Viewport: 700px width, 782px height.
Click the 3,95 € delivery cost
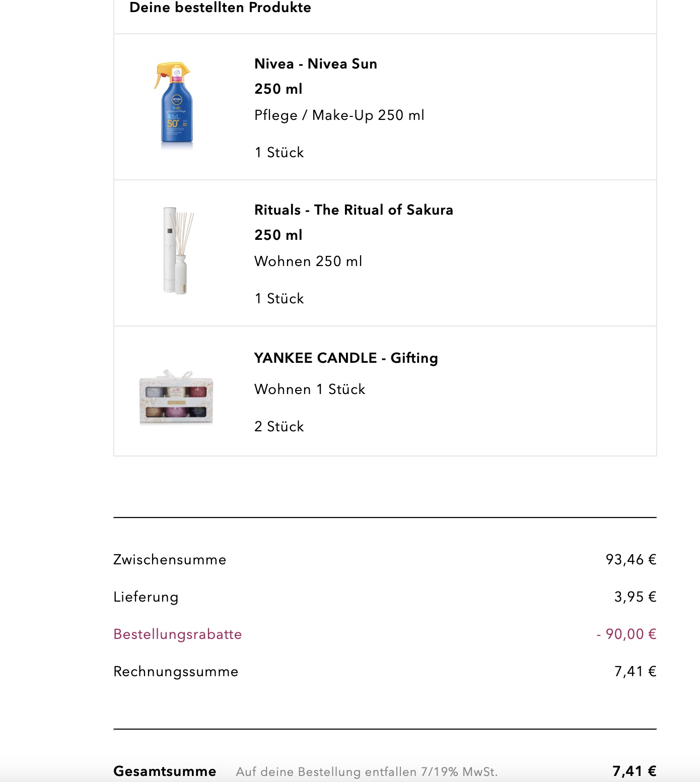[x=635, y=597]
